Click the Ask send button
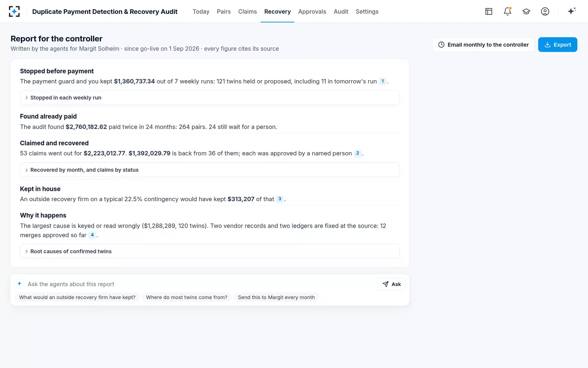Screen dimensions: 588x368 pos(392,284)
